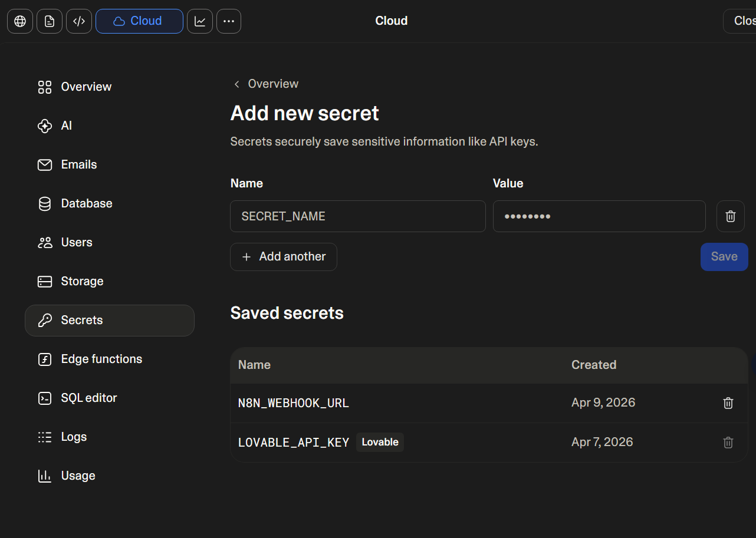The height and width of the screenshot is (538, 756).
Task: Click trash icon for LOVABLE_API_KEY
Action: 728,443
